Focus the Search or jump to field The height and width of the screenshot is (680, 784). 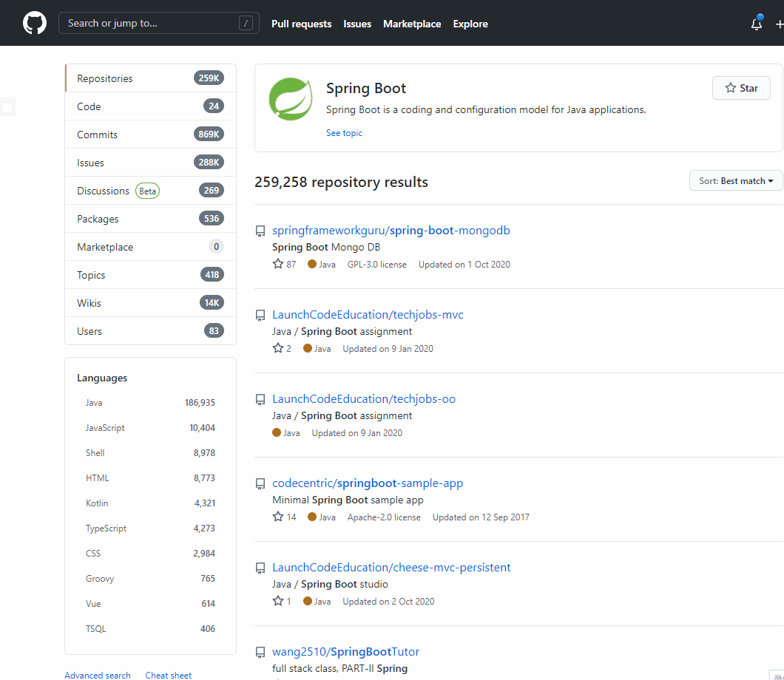pos(148,23)
